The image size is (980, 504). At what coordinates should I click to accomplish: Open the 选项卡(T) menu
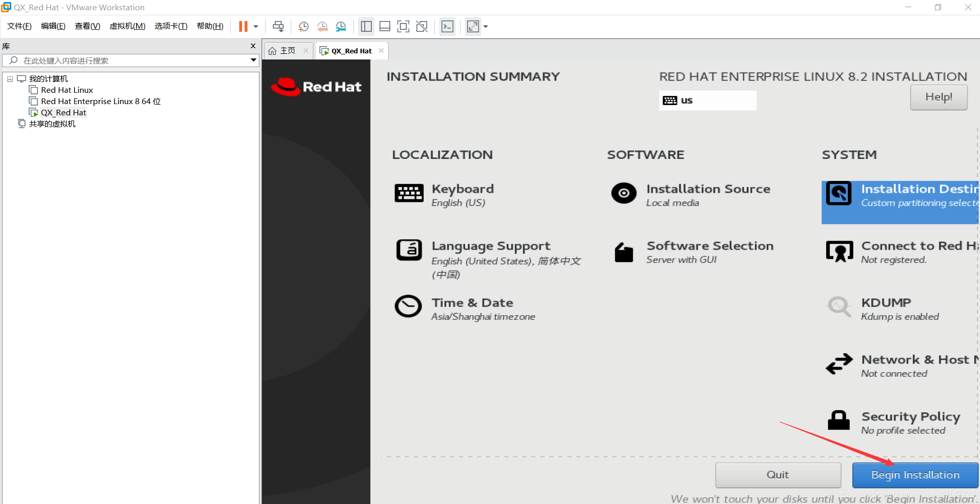(171, 26)
